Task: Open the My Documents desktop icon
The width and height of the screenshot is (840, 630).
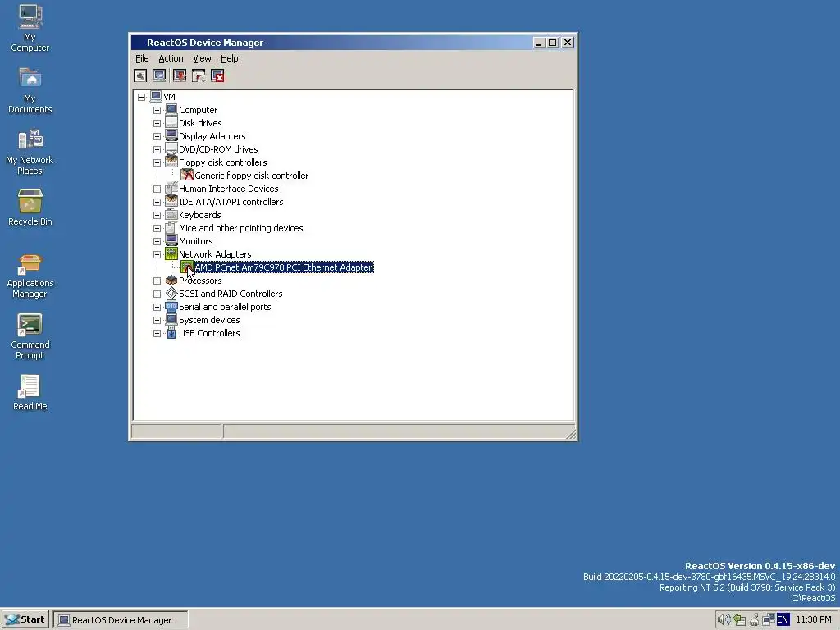Action: [x=30, y=90]
